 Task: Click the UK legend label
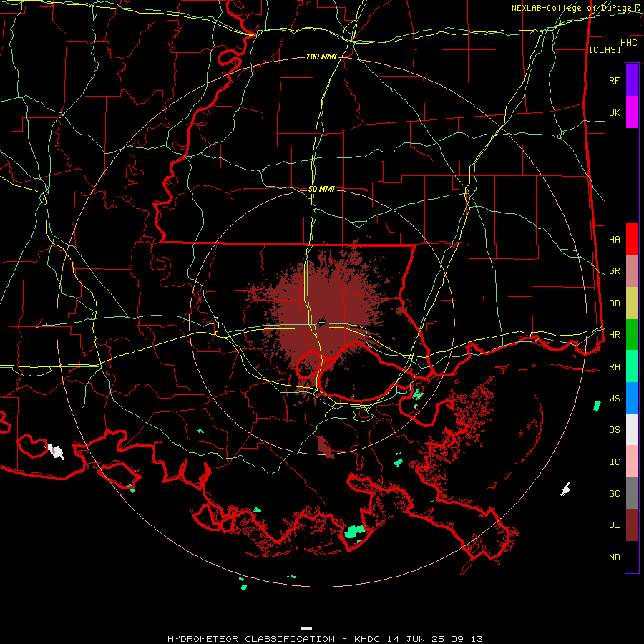point(614,112)
